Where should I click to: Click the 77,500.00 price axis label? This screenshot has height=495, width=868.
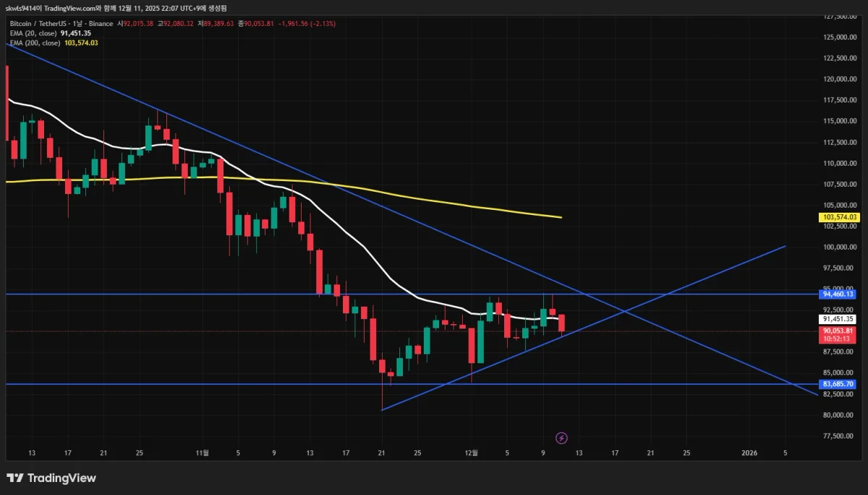[840, 436]
